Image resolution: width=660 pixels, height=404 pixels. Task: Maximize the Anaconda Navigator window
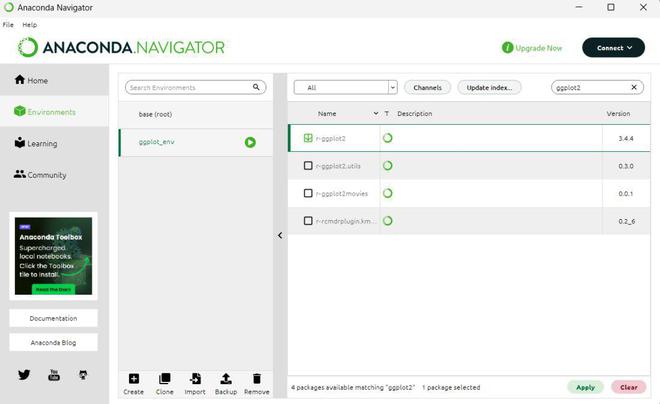click(611, 7)
